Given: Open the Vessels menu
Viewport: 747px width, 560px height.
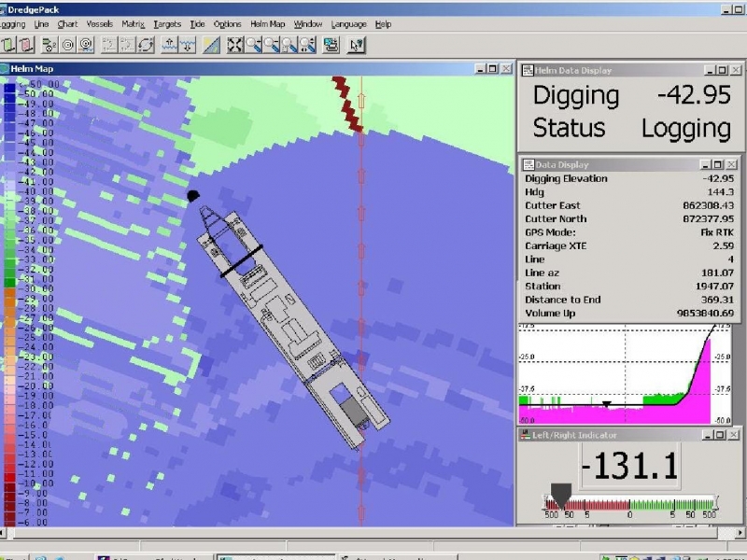Looking at the screenshot, I should pyautogui.click(x=100, y=23).
